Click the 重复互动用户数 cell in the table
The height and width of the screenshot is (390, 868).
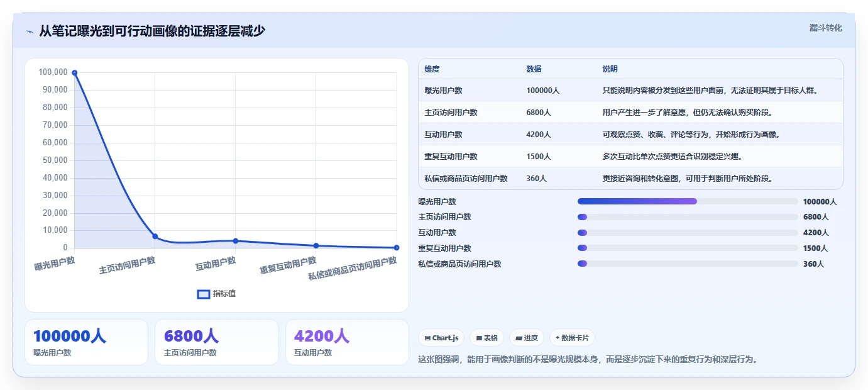451,157
